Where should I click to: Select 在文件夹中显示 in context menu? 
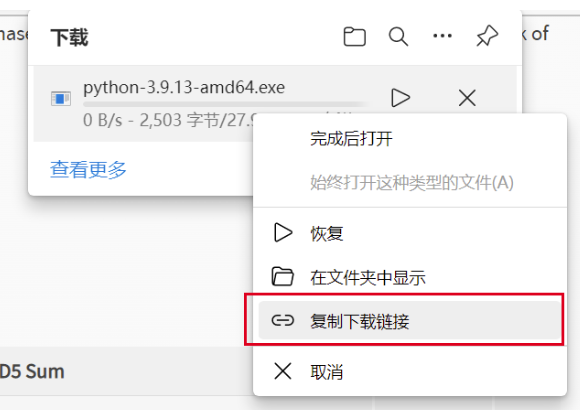410,278
